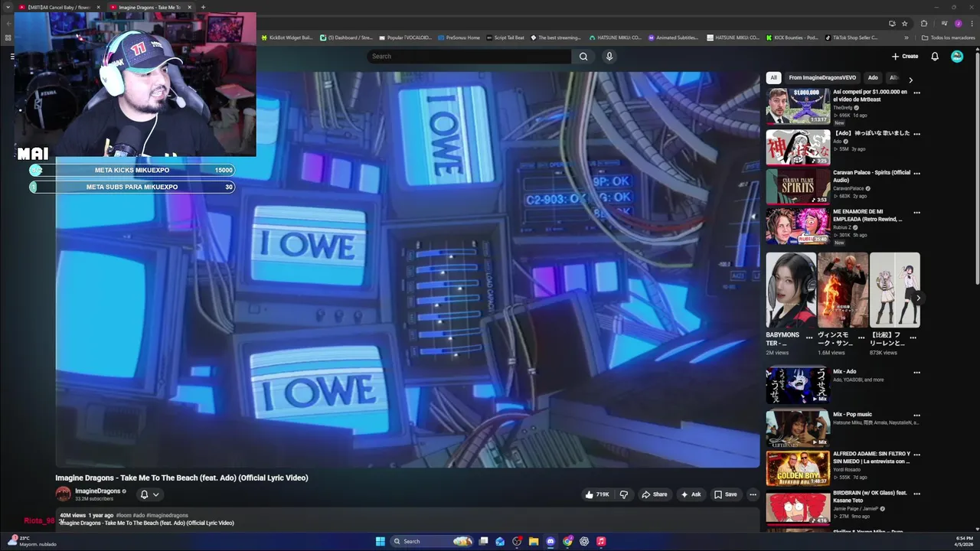Open Chrome extensions puzzle icon
Image resolution: width=980 pixels, height=551 pixels.
(x=923, y=23)
